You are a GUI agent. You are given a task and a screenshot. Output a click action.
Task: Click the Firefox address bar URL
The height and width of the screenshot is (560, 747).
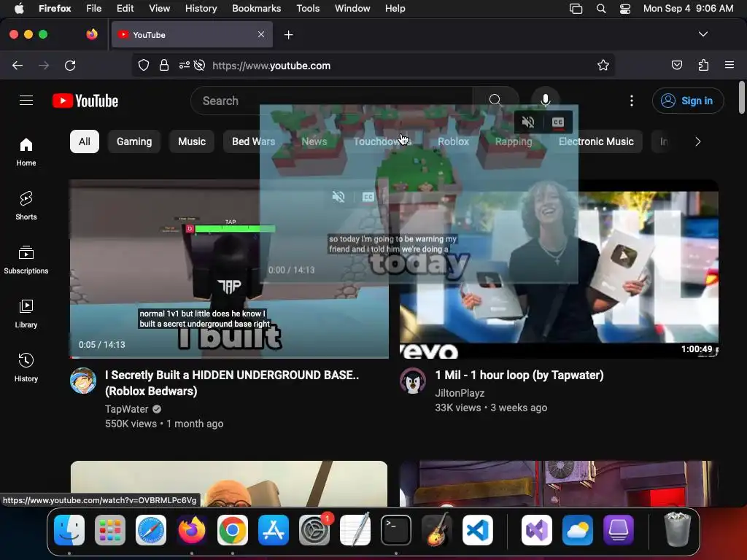[271, 66]
